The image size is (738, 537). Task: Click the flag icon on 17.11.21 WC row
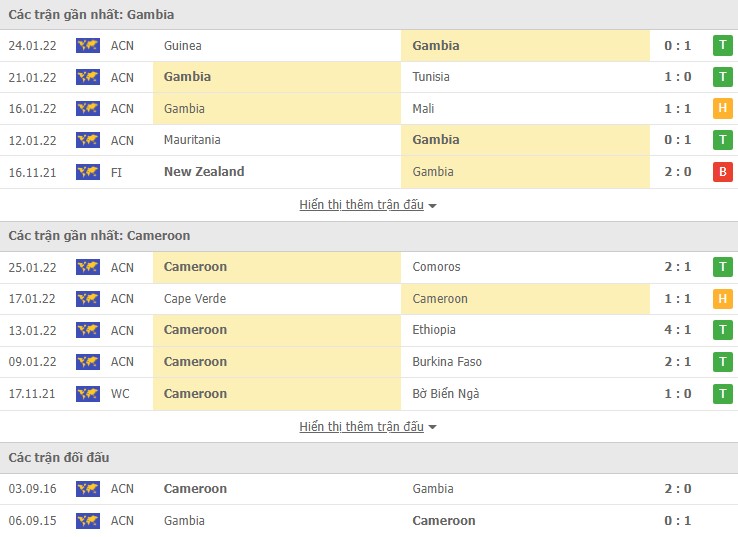pyautogui.click(x=88, y=394)
